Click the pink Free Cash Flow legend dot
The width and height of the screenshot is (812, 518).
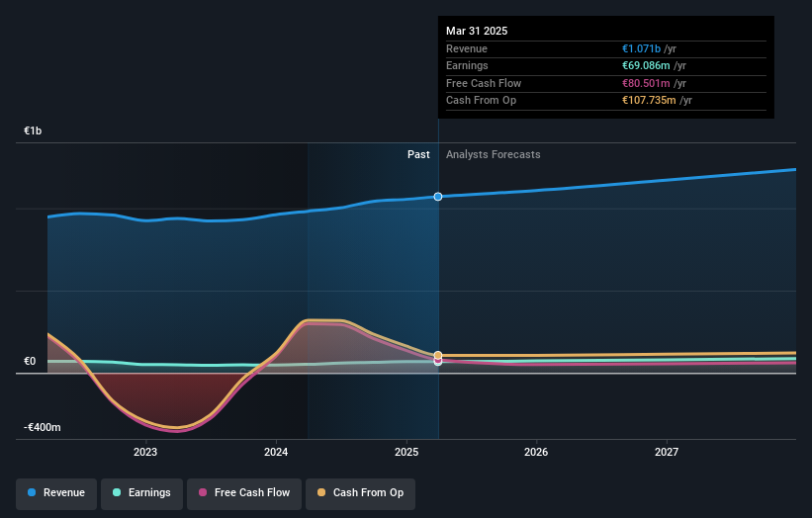pos(203,492)
